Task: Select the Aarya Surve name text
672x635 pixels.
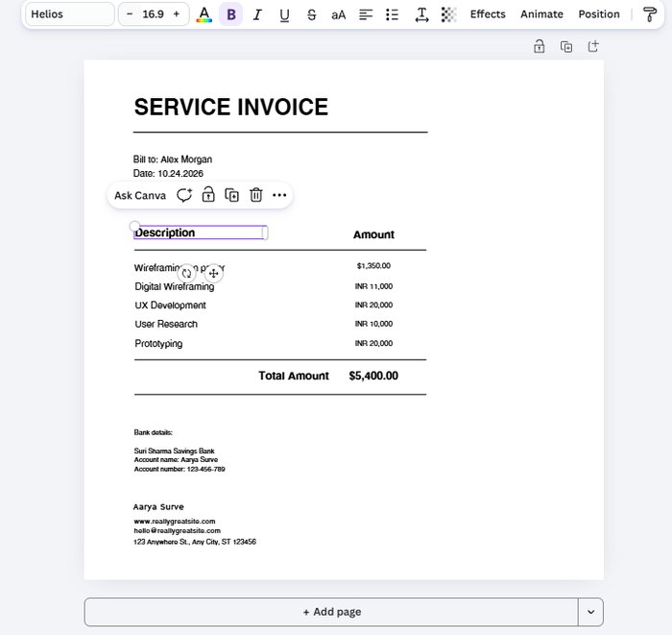Action: point(158,507)
